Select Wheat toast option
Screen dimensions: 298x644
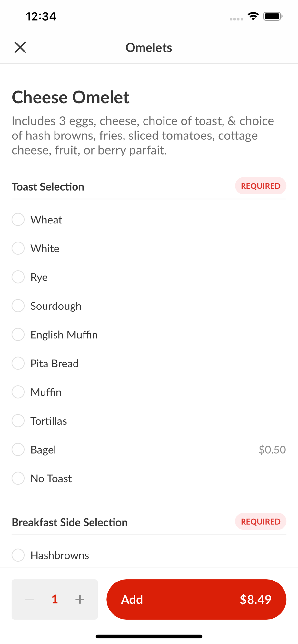18,220
